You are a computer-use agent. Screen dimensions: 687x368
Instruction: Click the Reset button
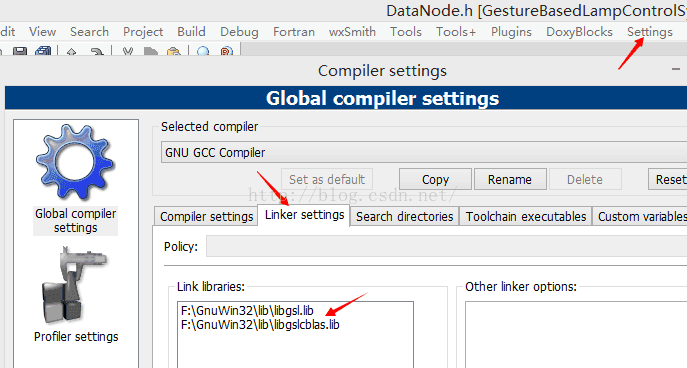point(668,179)
